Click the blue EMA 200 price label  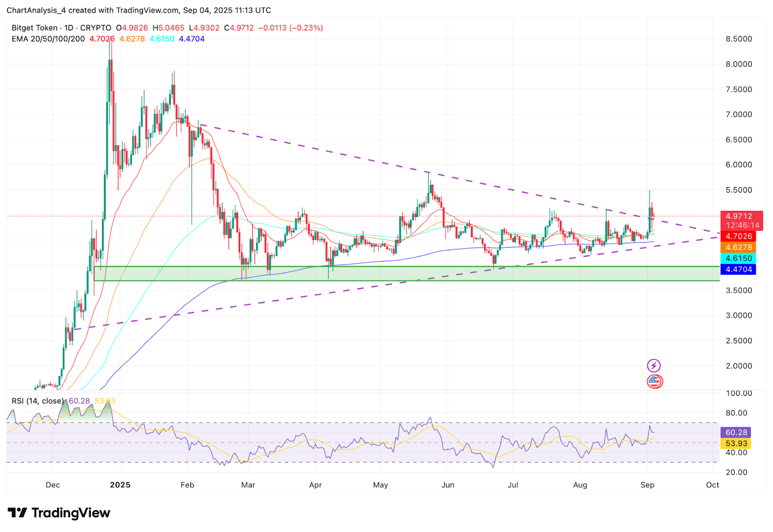(739, 270)
